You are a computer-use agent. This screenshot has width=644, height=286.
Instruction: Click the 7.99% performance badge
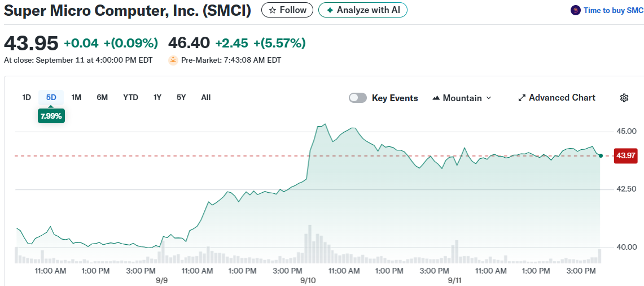51,116
